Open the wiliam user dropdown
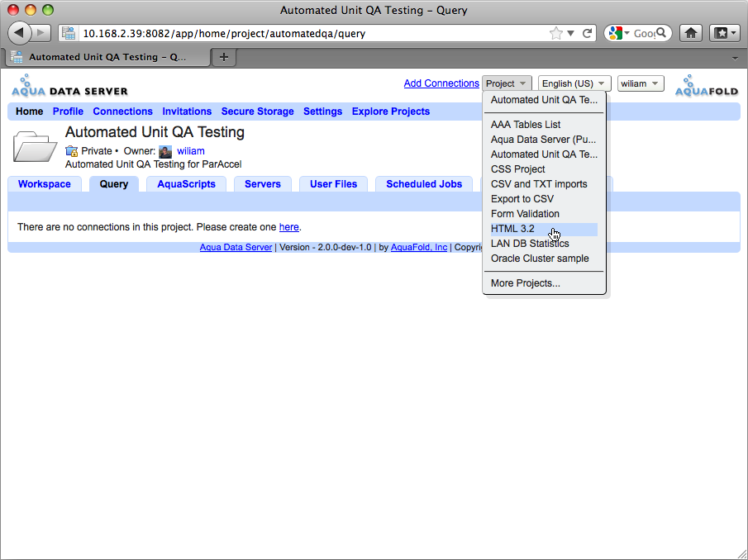 pos(641,83)
